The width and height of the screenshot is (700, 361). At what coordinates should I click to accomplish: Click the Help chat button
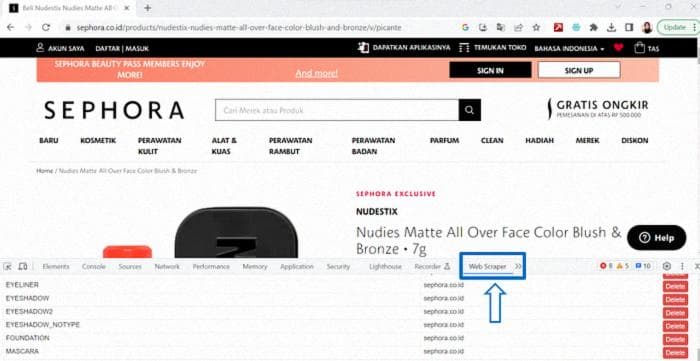coord(656,238)
